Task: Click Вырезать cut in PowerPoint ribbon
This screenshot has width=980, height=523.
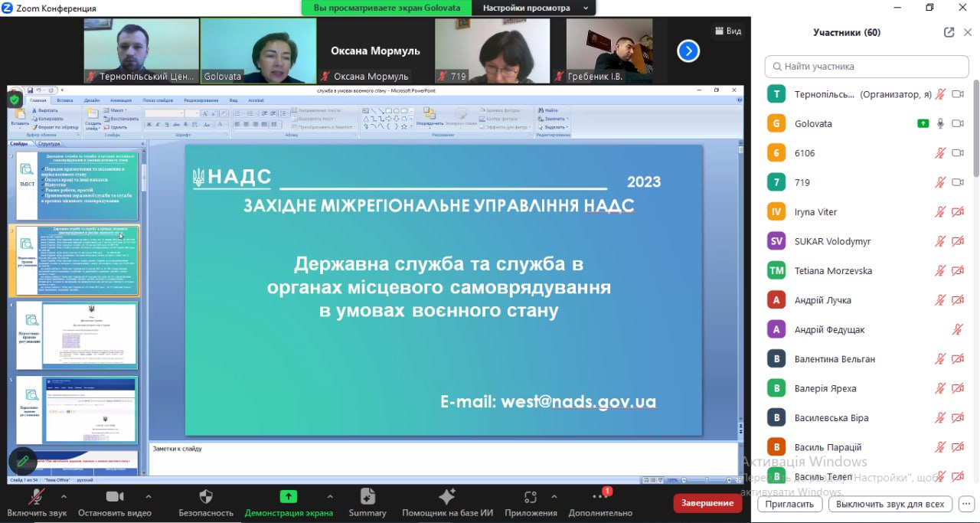Action: 46,110
